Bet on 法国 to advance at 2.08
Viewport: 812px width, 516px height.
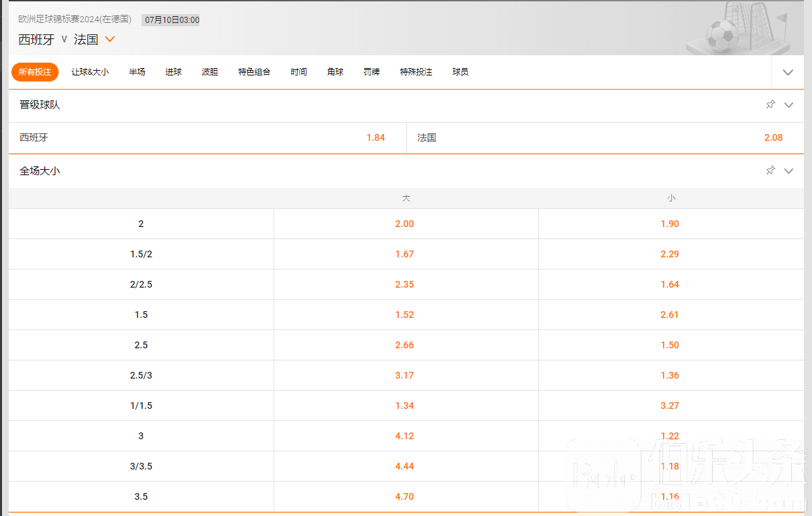pos(773,137)
